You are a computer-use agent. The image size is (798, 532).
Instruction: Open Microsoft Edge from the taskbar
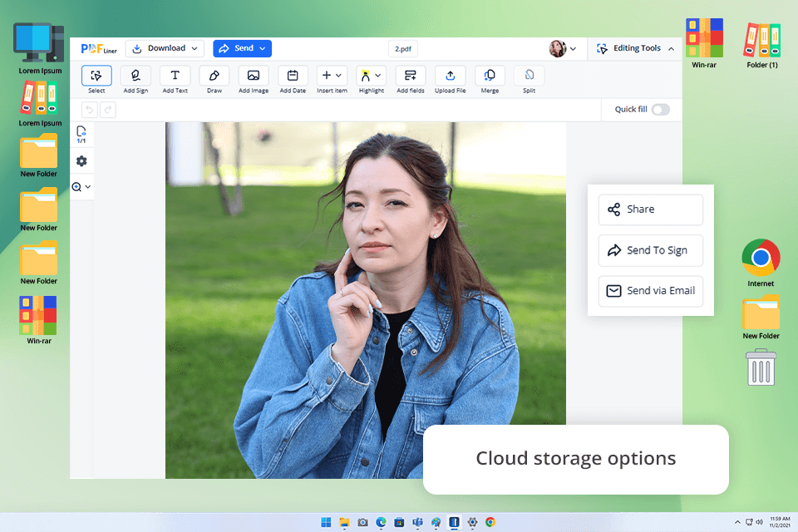[381, 522]
